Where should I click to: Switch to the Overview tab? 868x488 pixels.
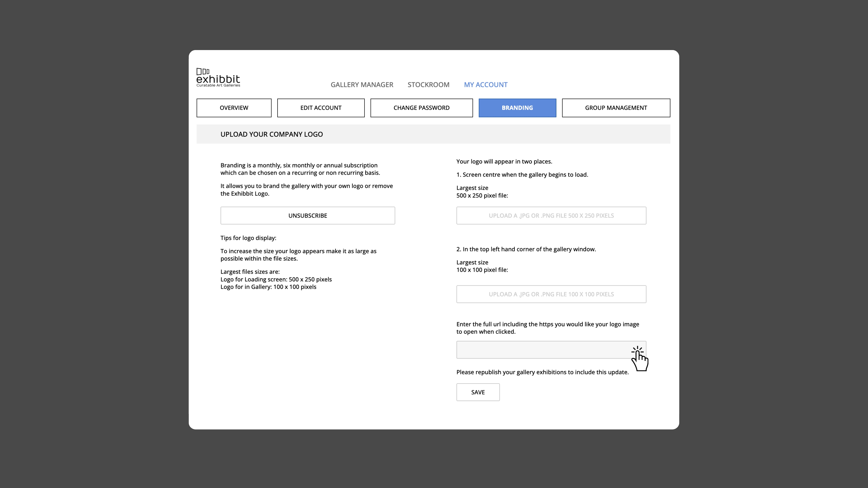pos(234,108)
